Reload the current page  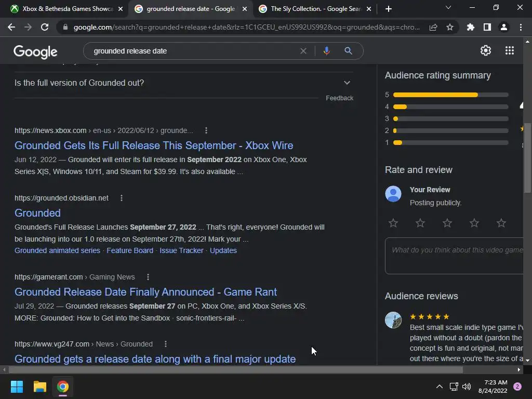coord(45,27)
